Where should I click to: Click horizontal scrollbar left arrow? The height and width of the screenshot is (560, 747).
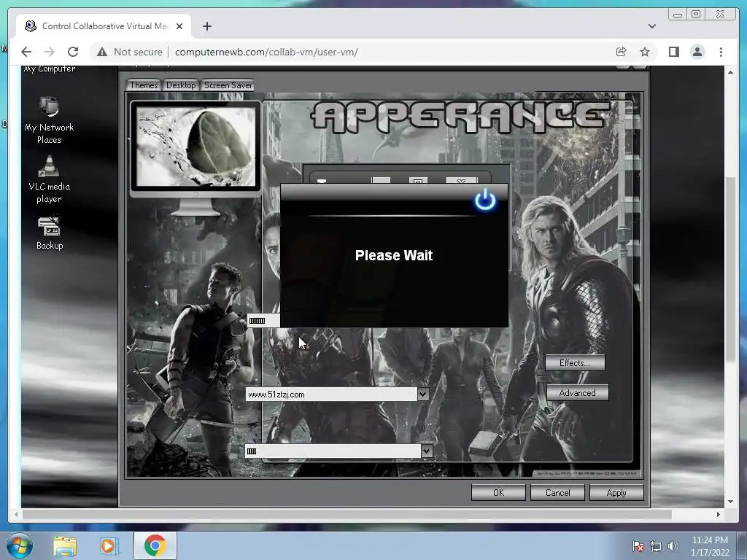(x=16, y=514)
